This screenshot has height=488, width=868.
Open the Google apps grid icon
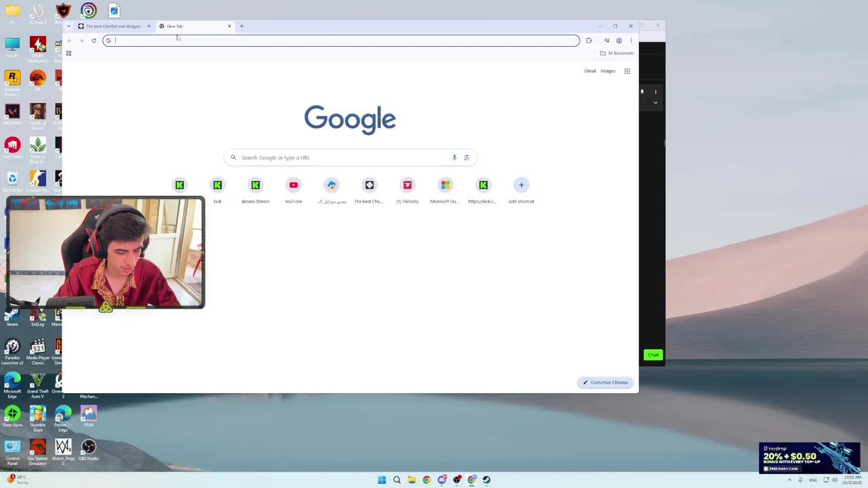coord(627,71)
